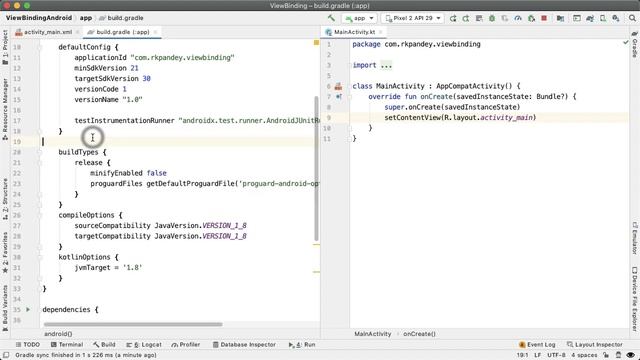Close the build.gradle (:app) tab

pos(156,32)
